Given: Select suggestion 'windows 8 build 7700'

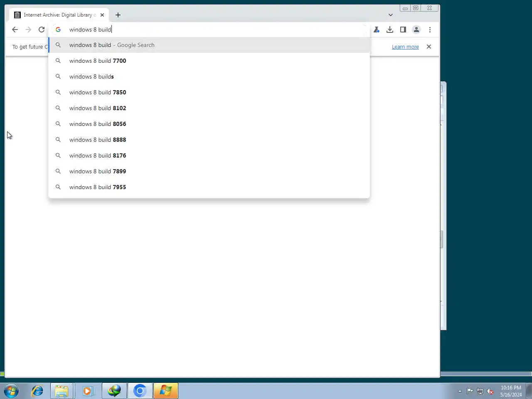Looking at the screenshot, I should pyautogui.click(x=209, y=61).
